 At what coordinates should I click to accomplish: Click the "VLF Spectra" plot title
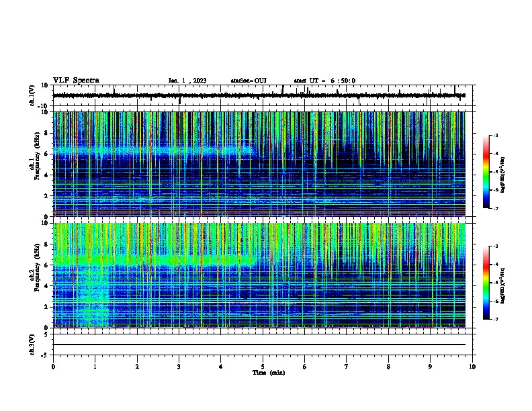tap(76, 81)
